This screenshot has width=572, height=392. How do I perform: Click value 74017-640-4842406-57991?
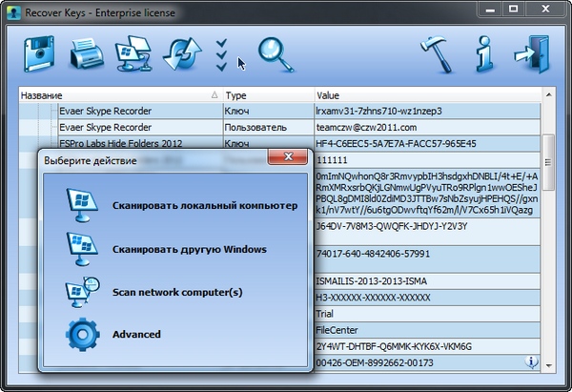click(x=373, y=254)
